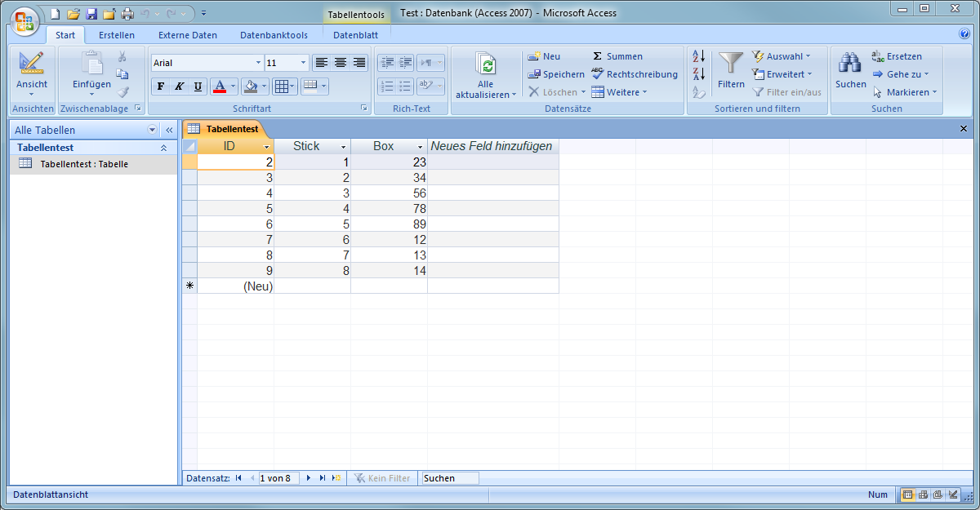
Task: Toggle bold formatting (F)
Action: click(160, 86)
